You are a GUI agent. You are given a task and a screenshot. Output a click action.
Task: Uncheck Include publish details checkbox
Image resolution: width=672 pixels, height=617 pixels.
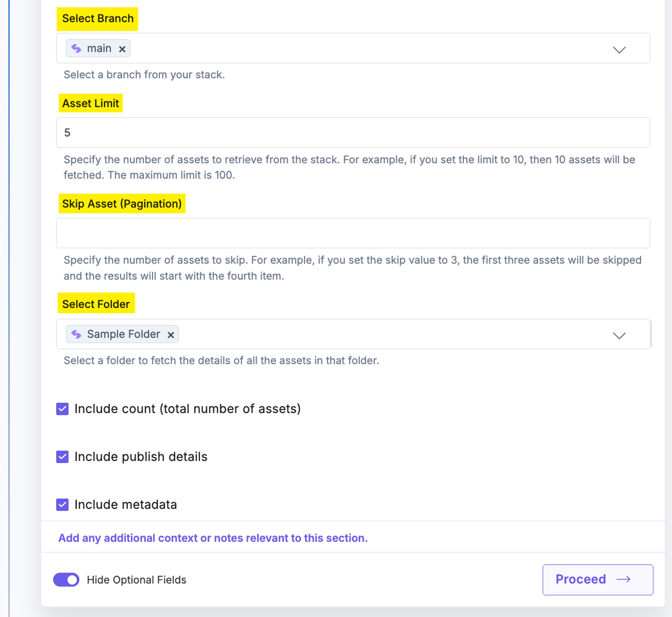[62, 457]
